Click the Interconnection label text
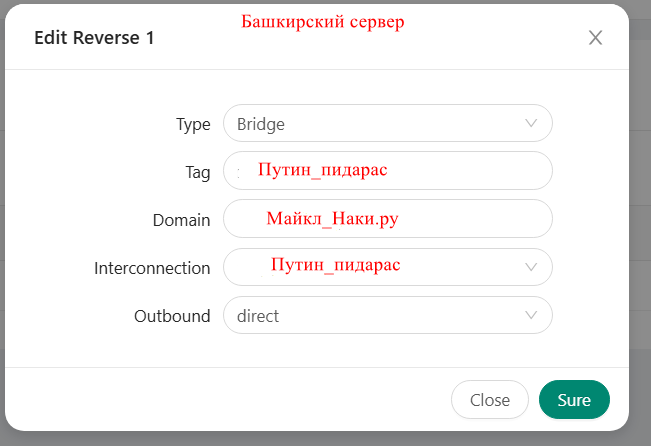651x446 pixels. pyautogui.click(x=152, y=268)
